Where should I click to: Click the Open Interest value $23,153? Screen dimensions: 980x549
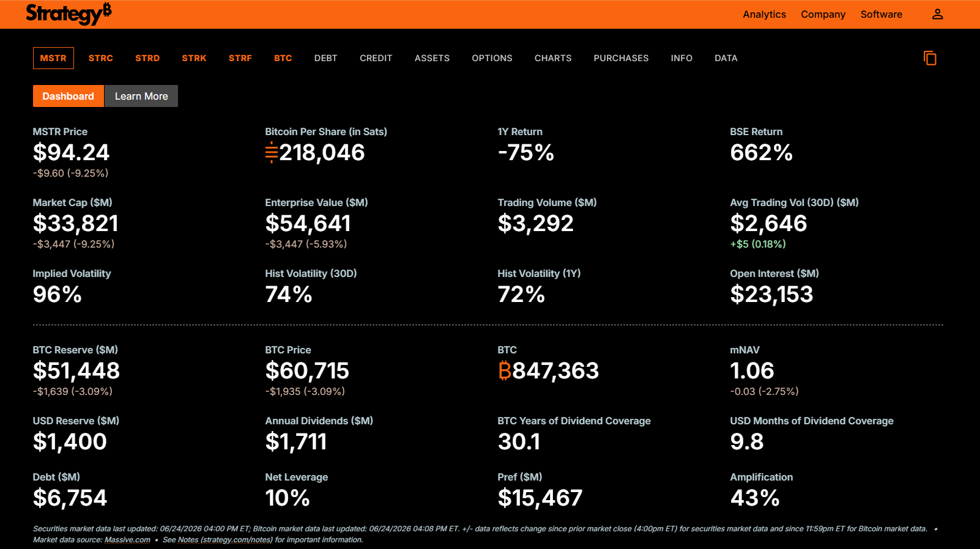pyautogui.click(x=771, y=294)
